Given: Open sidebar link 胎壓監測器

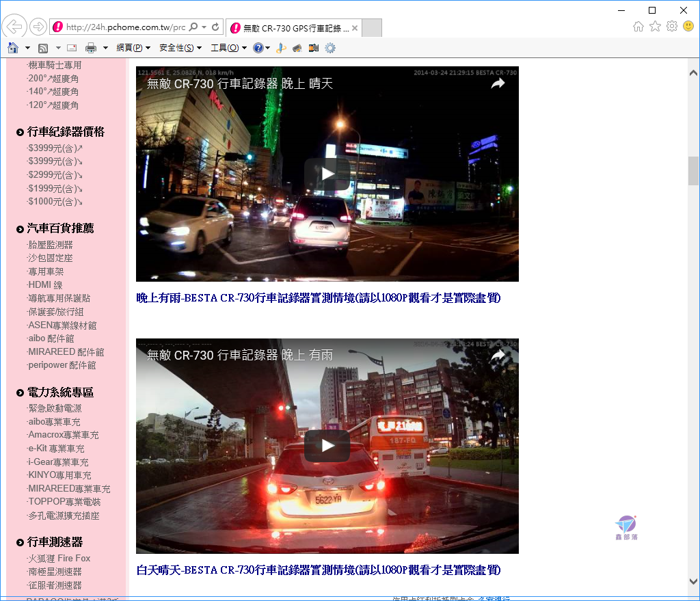Looking at the screenshot, I should [49, 245].
